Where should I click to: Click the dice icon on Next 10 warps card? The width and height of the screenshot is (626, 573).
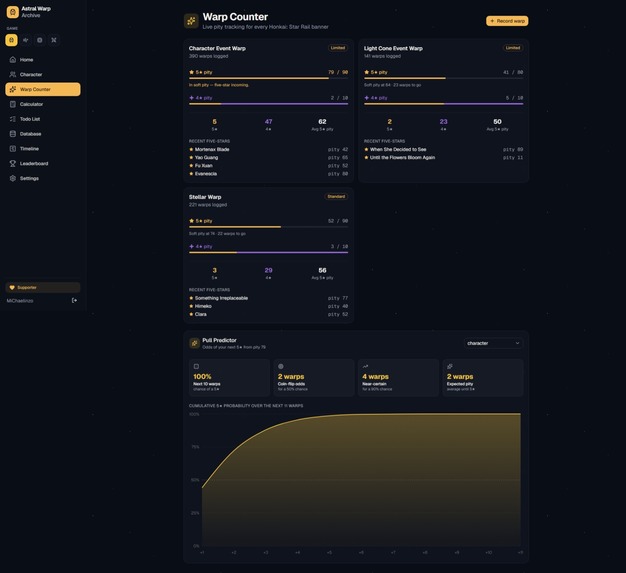[x=196, y=366]
